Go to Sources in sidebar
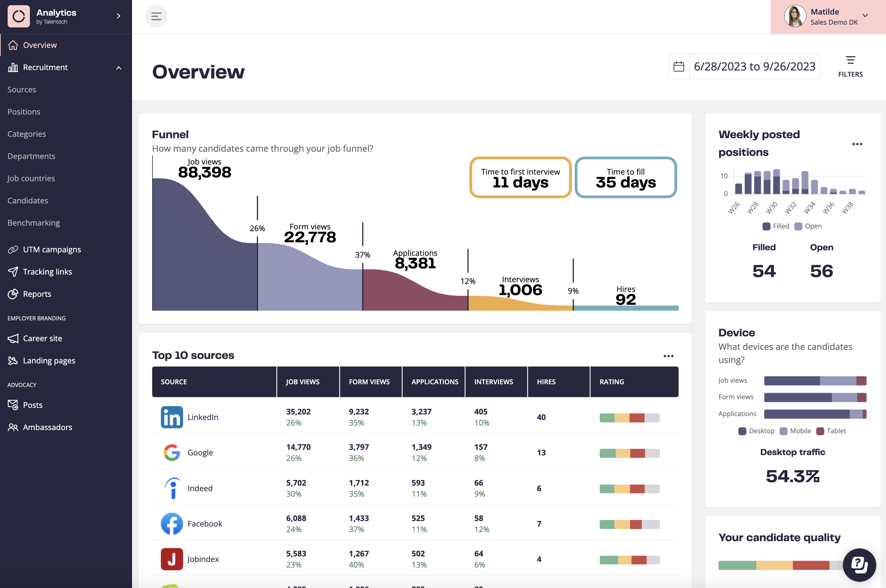 point(22,90)
